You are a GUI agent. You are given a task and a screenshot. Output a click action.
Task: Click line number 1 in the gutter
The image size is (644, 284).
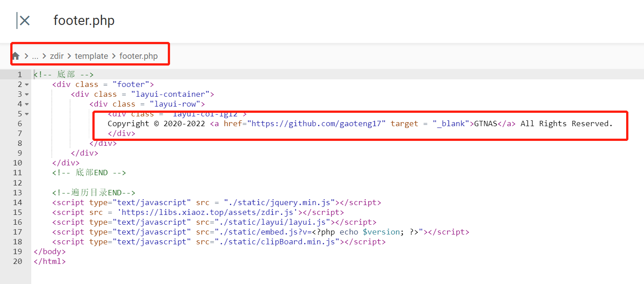pos(19,74)
